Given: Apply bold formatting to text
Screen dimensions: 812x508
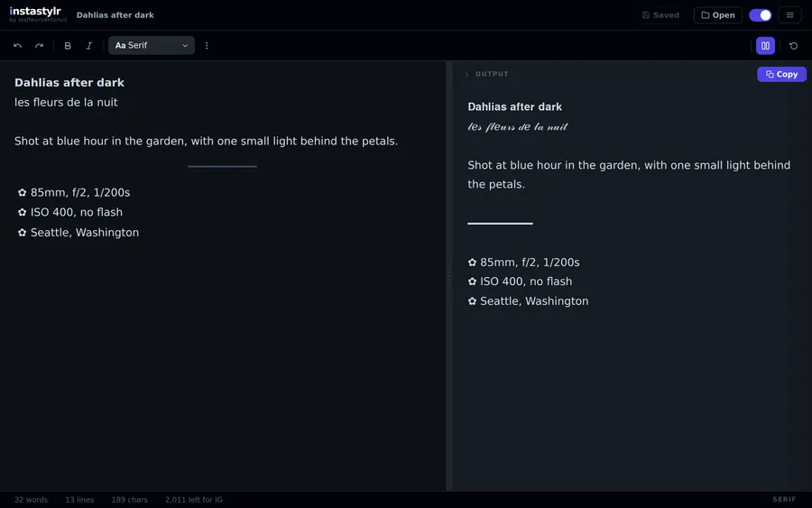Looking at the screenshot, I should pyautogui.click(x=68, y=46).
